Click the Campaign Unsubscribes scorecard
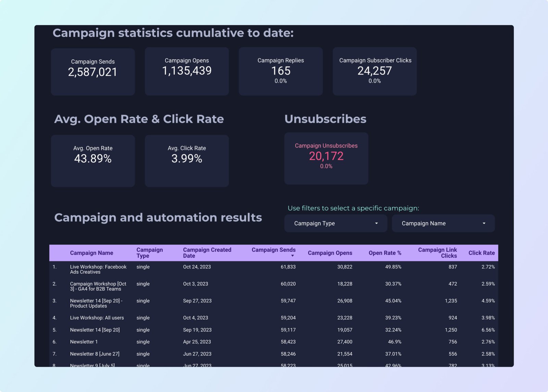Image resolution: width=548 pixels, height=392 pixels. point(326,158)
